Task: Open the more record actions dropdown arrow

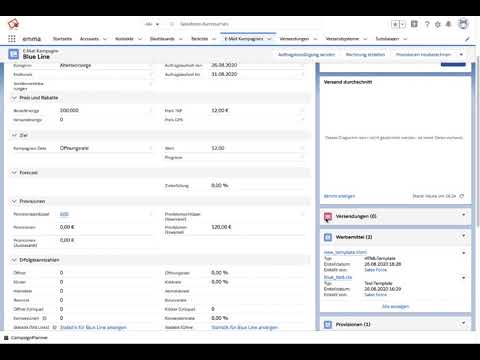Action: (461, 54)
